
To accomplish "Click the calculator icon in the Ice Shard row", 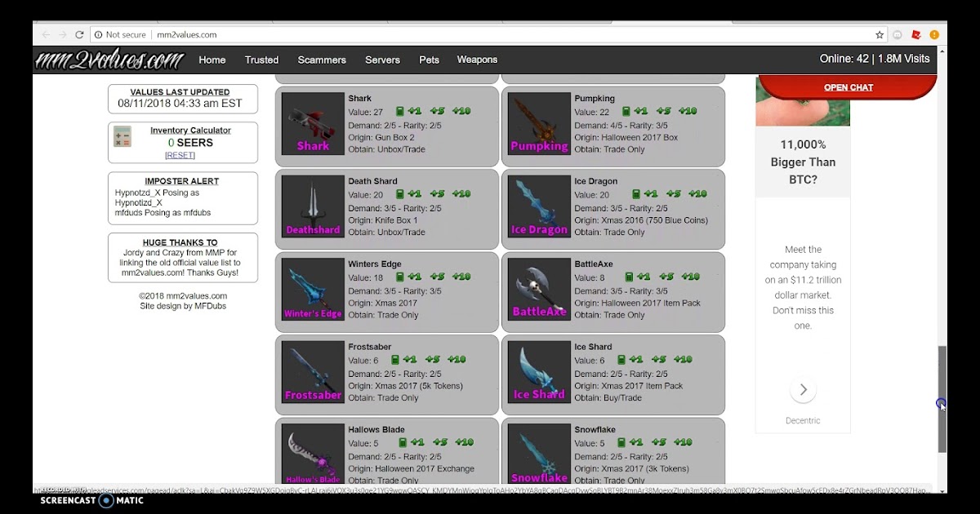I will (621, 360).
